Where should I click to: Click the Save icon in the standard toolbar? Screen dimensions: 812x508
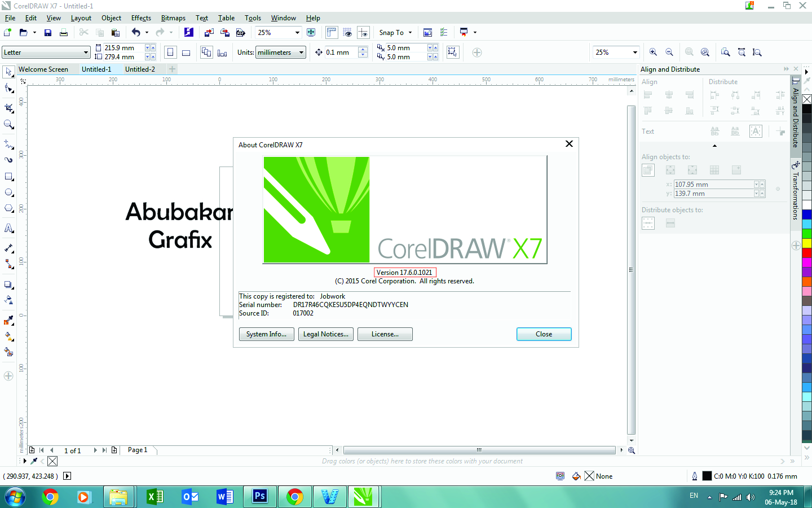click(x=48, y=33)
